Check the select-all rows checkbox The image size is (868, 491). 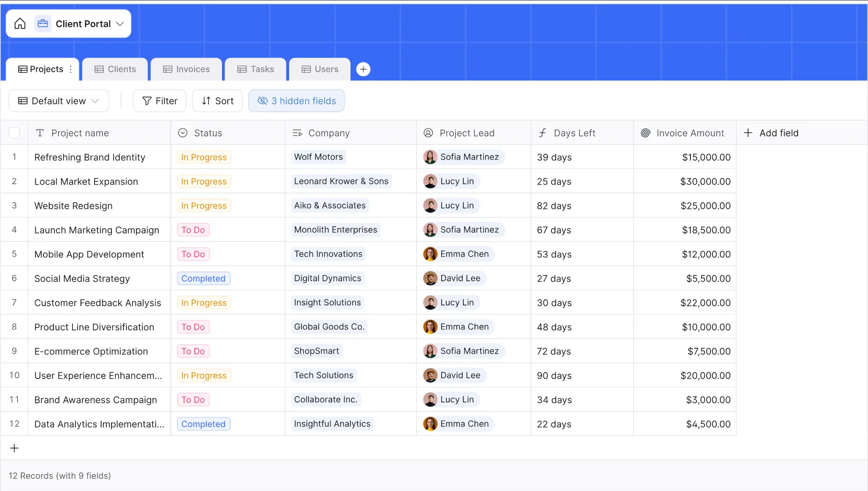[14, 133]
